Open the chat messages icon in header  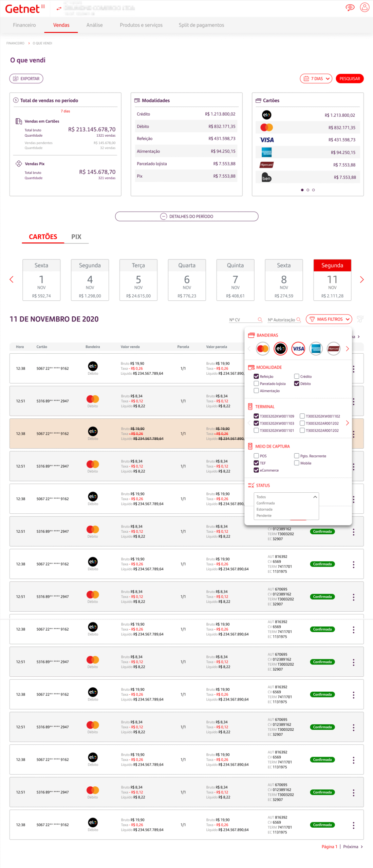(350, 7)
